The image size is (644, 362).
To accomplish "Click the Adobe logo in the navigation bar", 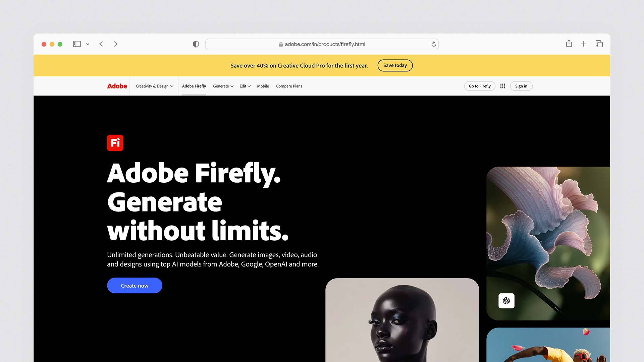I will tap(116, 86).
